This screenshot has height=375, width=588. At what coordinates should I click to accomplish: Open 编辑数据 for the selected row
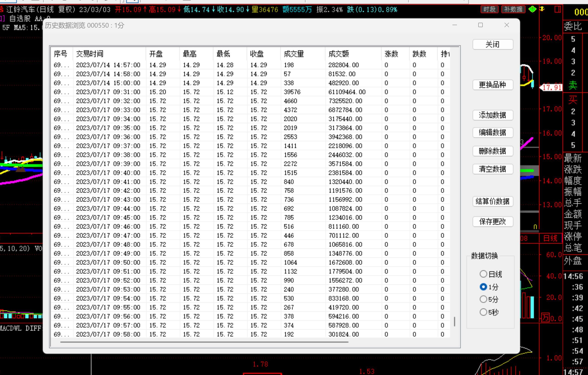click(493, 133)
